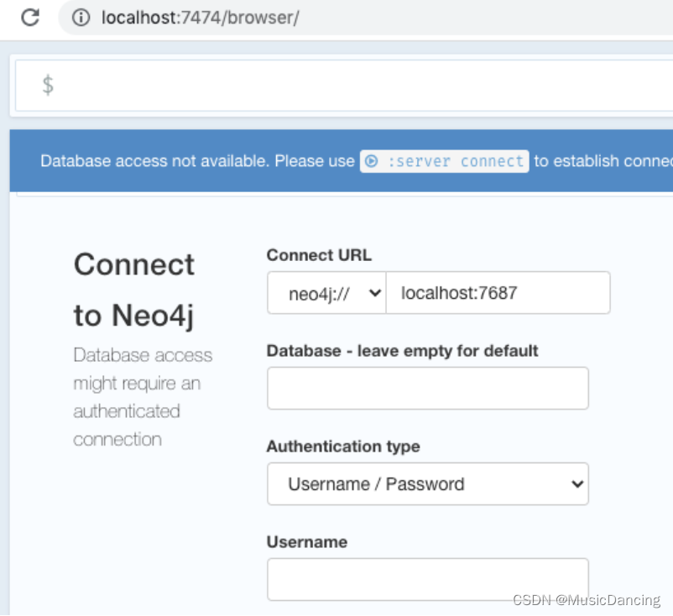This screenshot has width=673, height=616.
Task: Click the :server connect command link
Action: [x=444, y=161]
